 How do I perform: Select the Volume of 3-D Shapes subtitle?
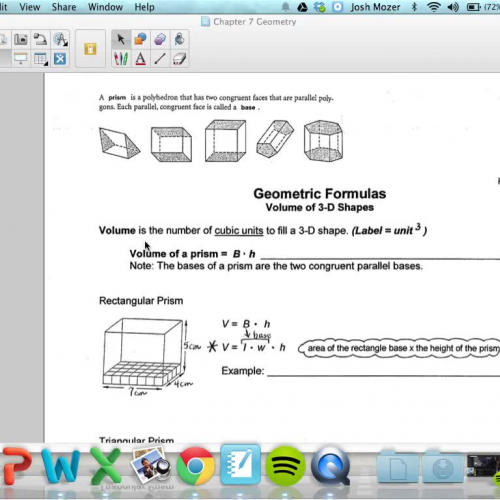(320, 207)
